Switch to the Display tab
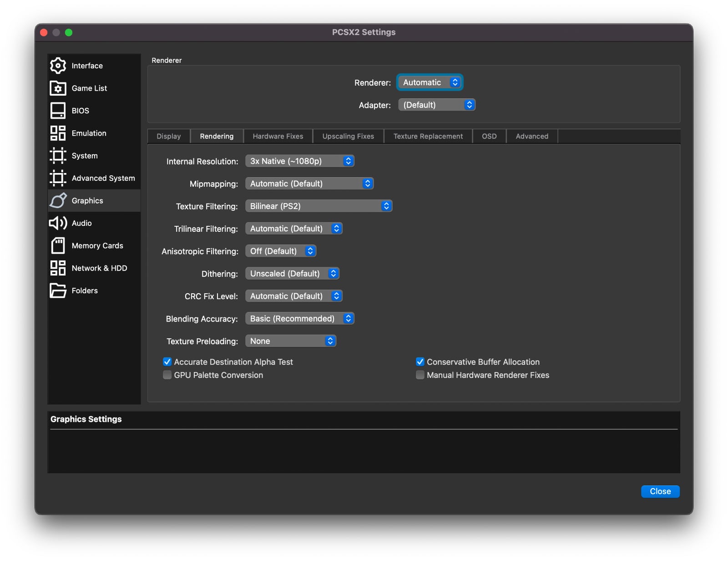 169,136
